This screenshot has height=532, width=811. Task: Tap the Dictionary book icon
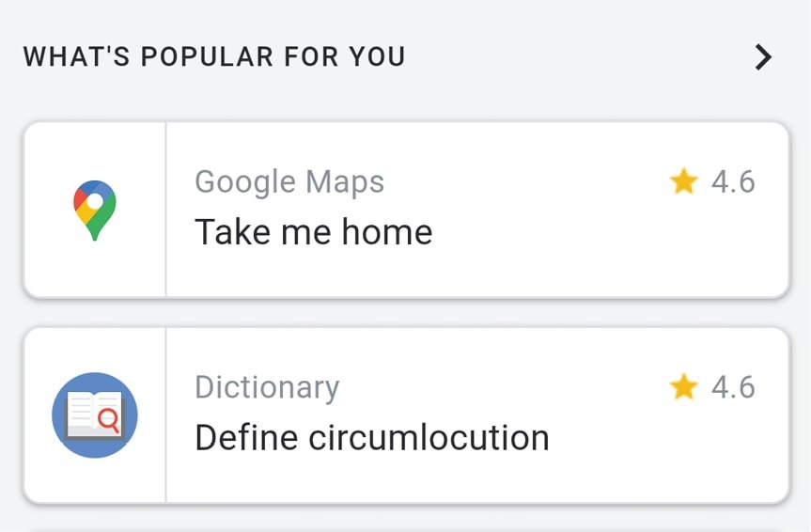tap(94, 415)
